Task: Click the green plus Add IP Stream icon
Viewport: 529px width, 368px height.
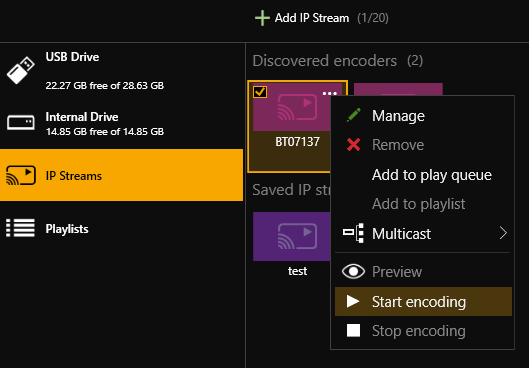Action: click(262, 18)
